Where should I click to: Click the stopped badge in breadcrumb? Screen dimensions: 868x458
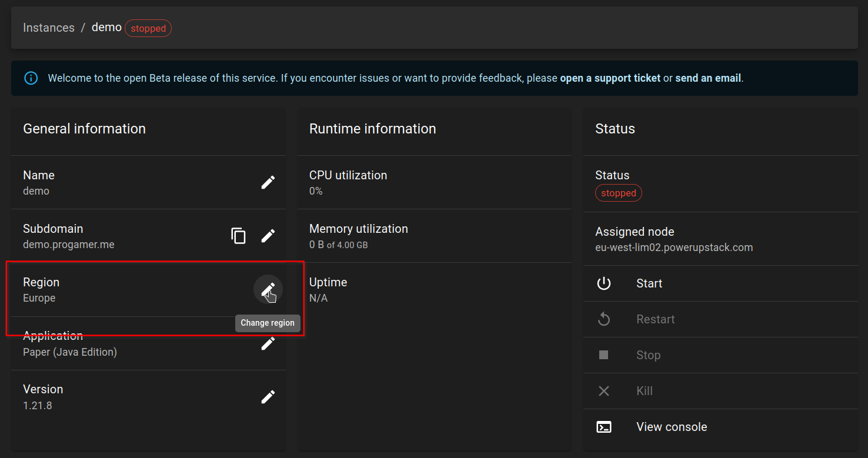(x=148, y=28)
